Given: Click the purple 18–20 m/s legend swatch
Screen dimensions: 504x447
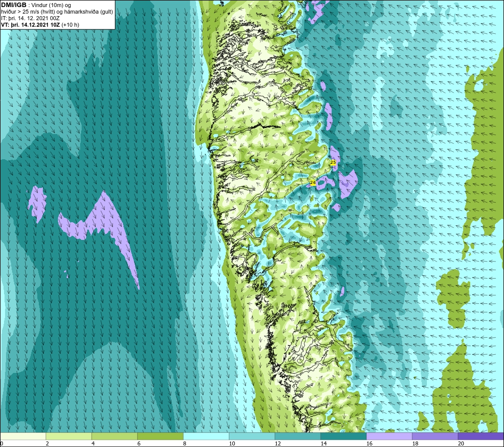Looking at the screenshot, I should pyautogui.click(x=435, y=436).
